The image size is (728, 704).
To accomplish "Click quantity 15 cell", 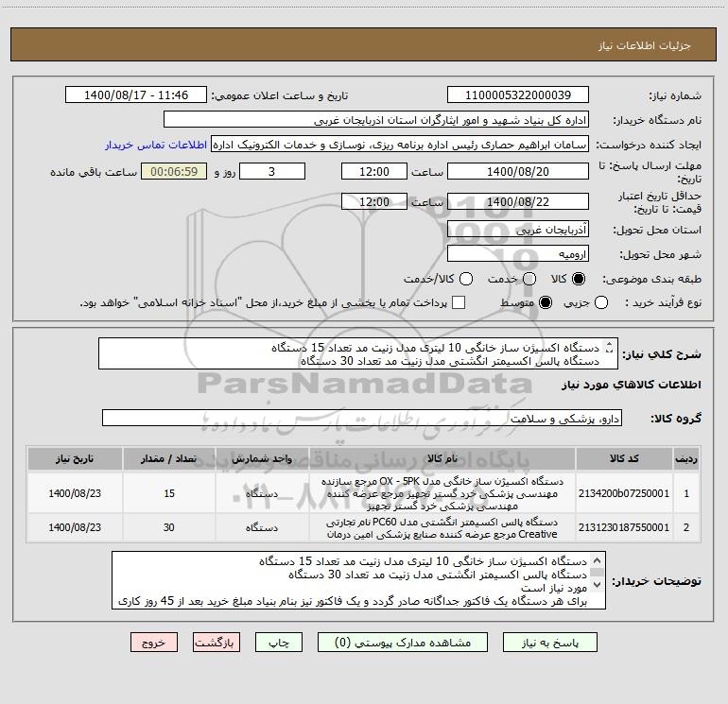I will coord(169,493).
